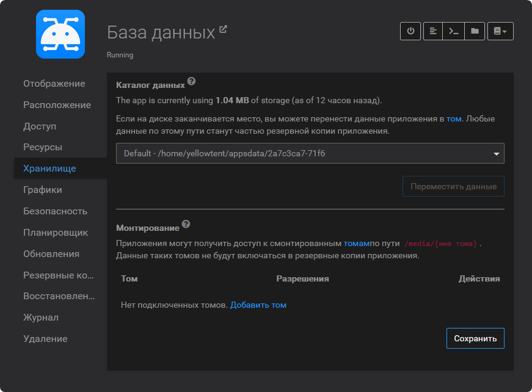Open the Расположение section

57,105
